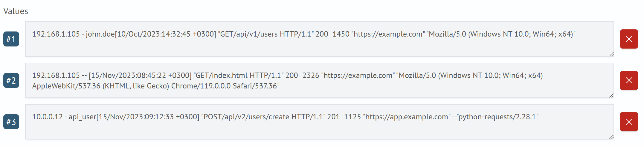Click resize grip on the #2 text area
The image size is (644, 146).
611,96
